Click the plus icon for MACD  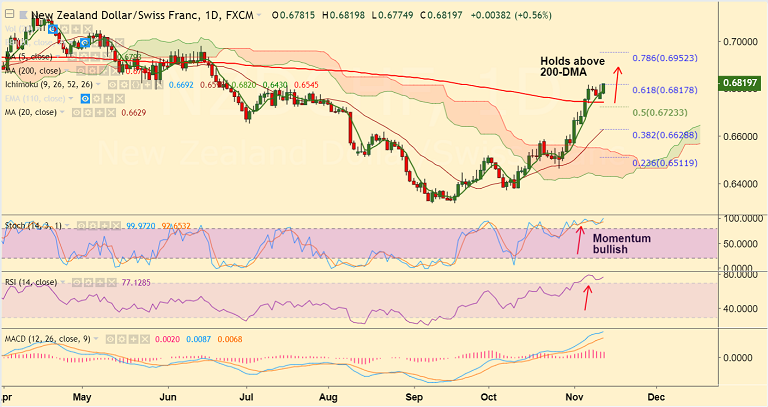point(133,339)
